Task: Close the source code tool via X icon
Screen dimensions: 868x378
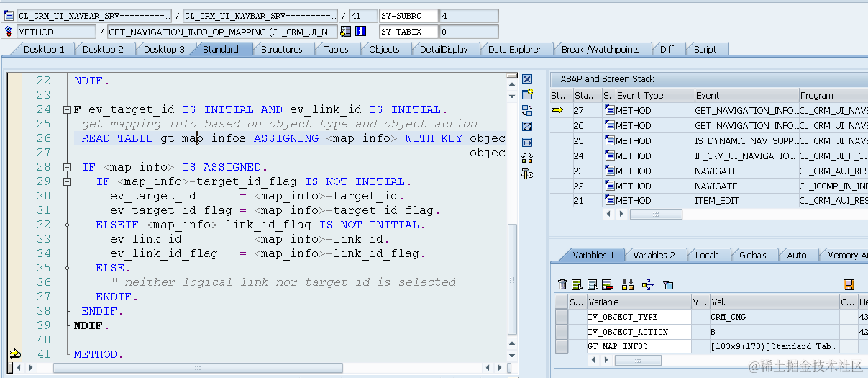Action: 527,79
